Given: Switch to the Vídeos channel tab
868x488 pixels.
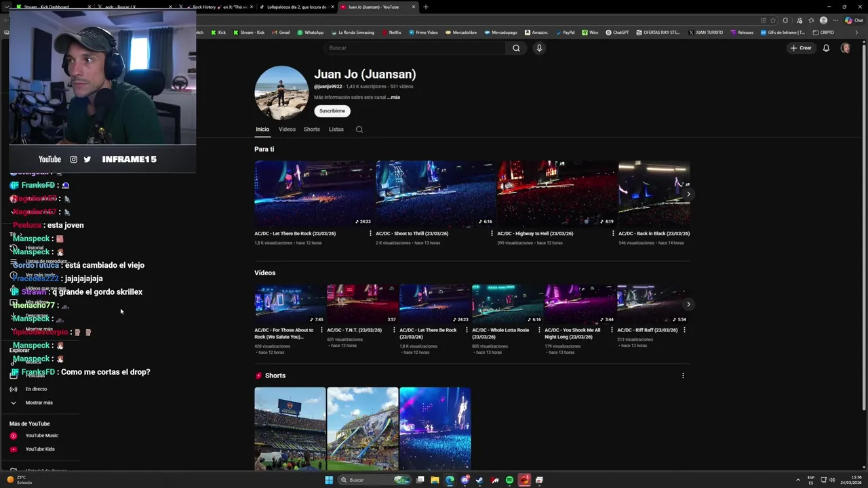Looking at the screenshot, I should coord(287,129).
